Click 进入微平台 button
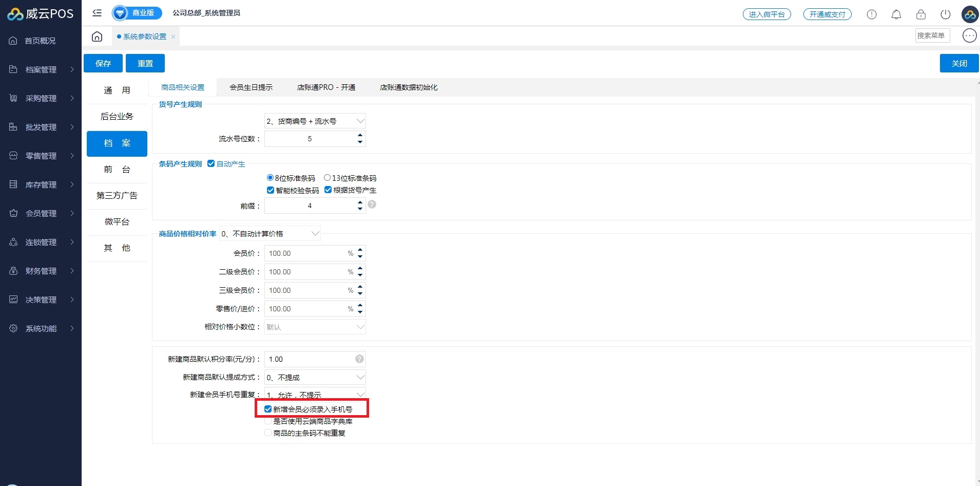Viewport: 980px width, 486px height. click(766, 14)
